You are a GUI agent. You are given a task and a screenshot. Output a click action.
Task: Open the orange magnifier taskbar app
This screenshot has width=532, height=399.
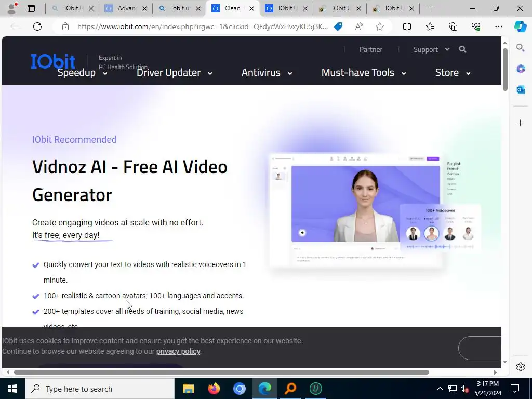coord(290,389)
